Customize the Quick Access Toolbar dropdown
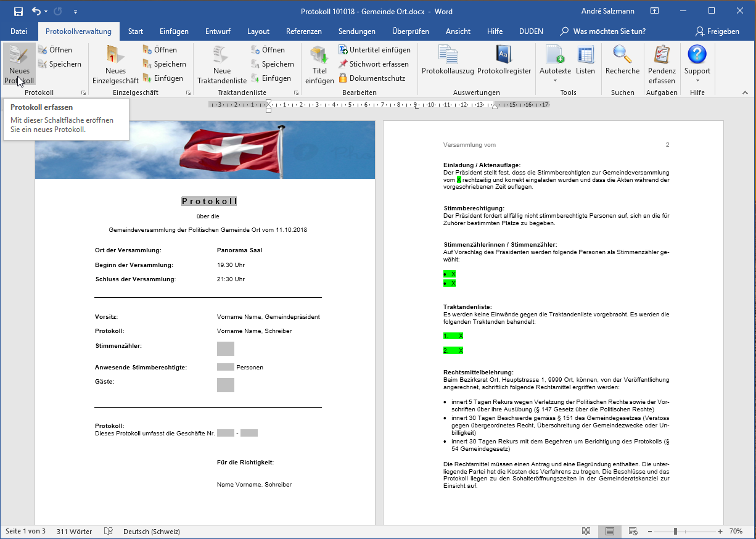Screen dimensions: 756x539 point(75,11)
